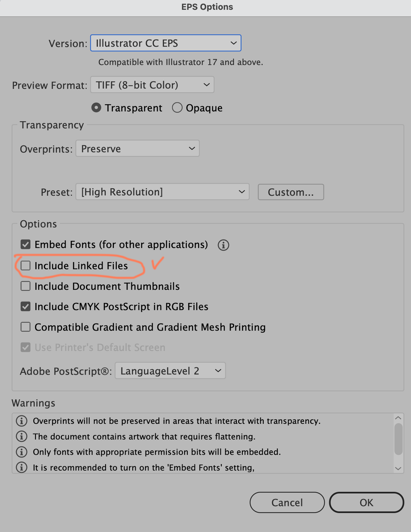Uncheck Embed Fonts checkbox
This screenshot has width=411, height=532.
[x=26, y=244]
